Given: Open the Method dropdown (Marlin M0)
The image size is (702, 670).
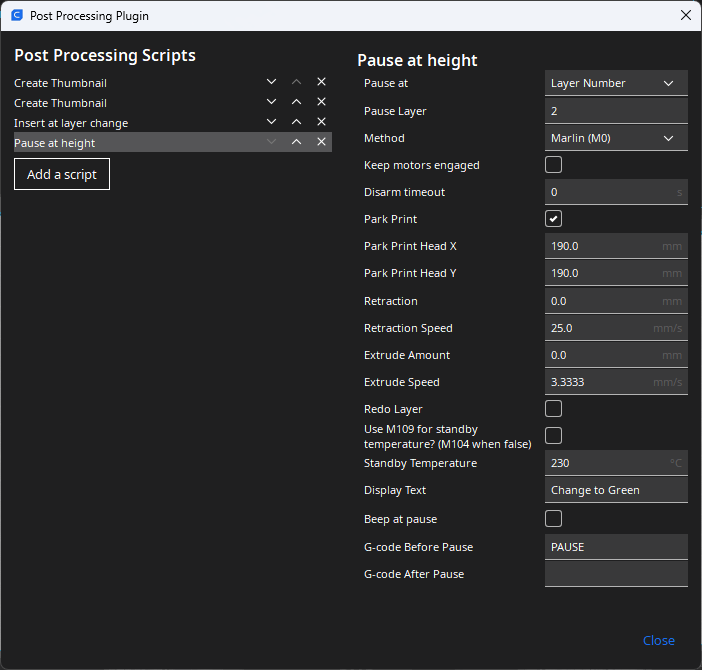Looking at the screenshot, I should tap(616, 138).
